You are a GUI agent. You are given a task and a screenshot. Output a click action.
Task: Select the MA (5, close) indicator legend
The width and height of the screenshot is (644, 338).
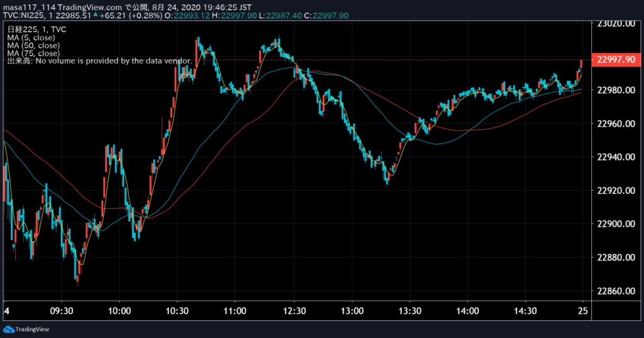(x=31, y=37)
